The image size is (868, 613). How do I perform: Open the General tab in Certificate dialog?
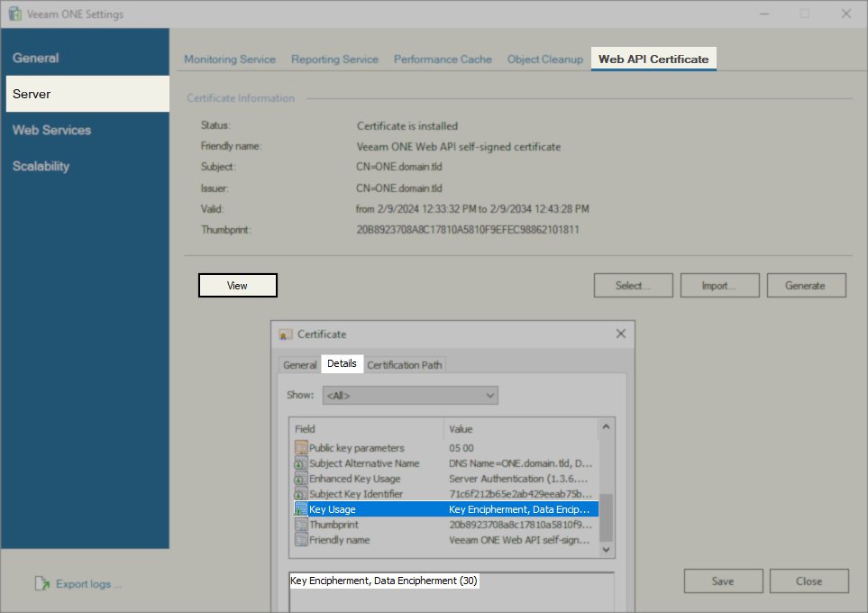[299, 365]
